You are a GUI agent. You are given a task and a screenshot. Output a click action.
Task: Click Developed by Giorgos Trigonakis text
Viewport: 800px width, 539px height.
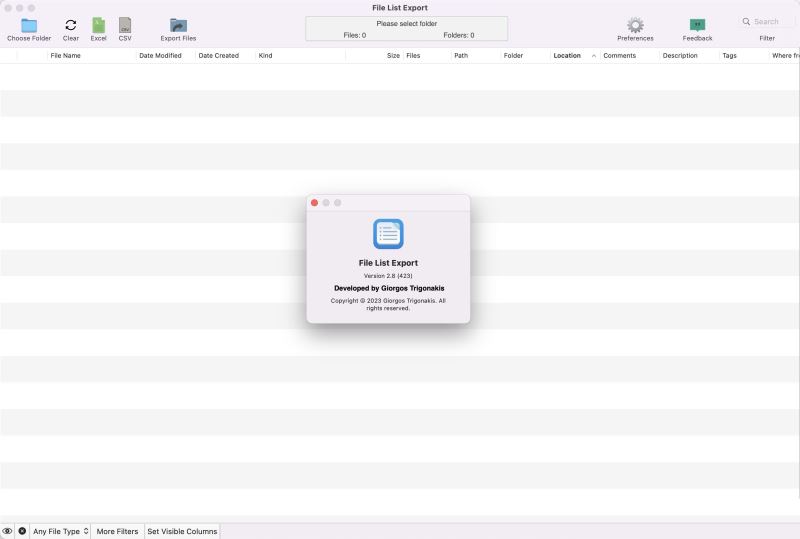pyautogui.click(x=389, y=288)
